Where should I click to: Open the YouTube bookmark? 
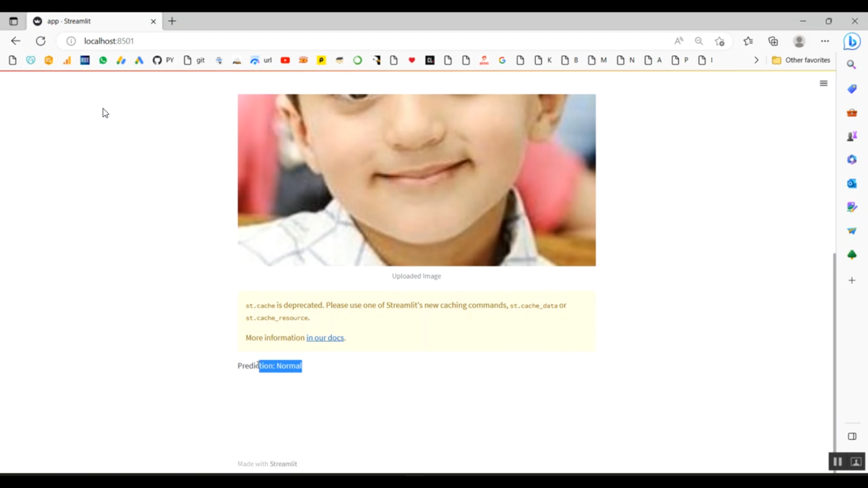[x=285, y=60]
